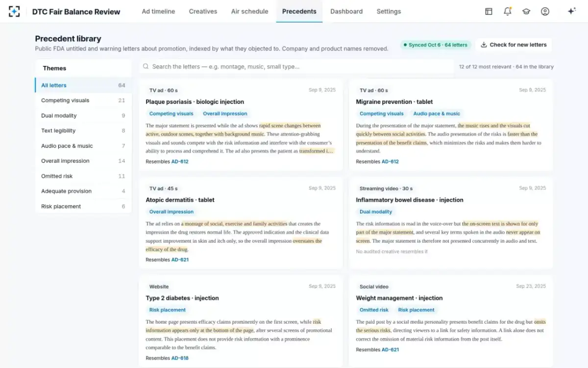Open the Weight management injection letter
Screen dimensions: 588x368
[399, 298]
